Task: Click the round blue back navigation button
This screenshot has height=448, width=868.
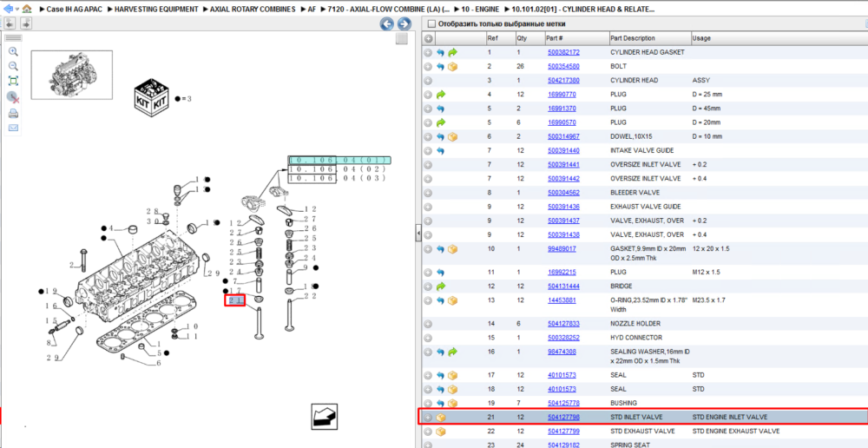Action: coord(387,23)
